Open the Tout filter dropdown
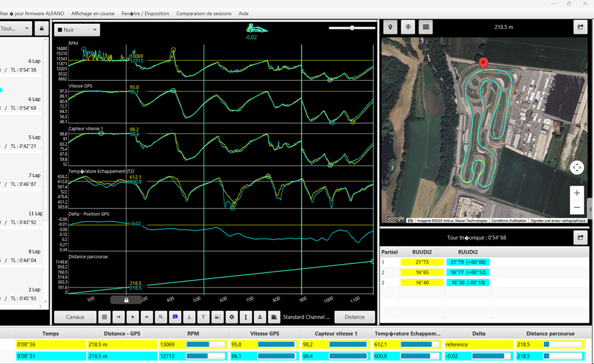Image resolution: width=594 pixels, height=364 pixels. (15, 28)
